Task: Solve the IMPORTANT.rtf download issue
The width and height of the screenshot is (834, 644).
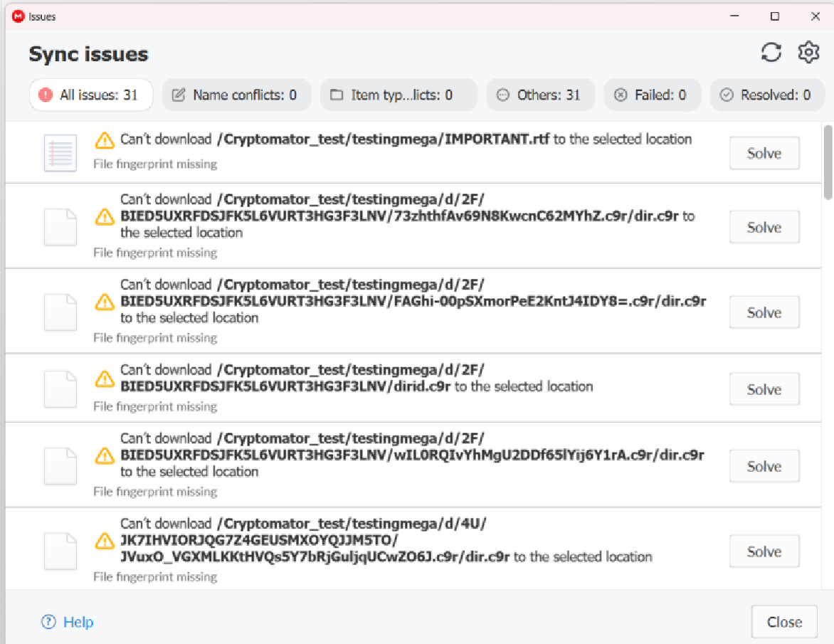Action: [x=764, y=153]
